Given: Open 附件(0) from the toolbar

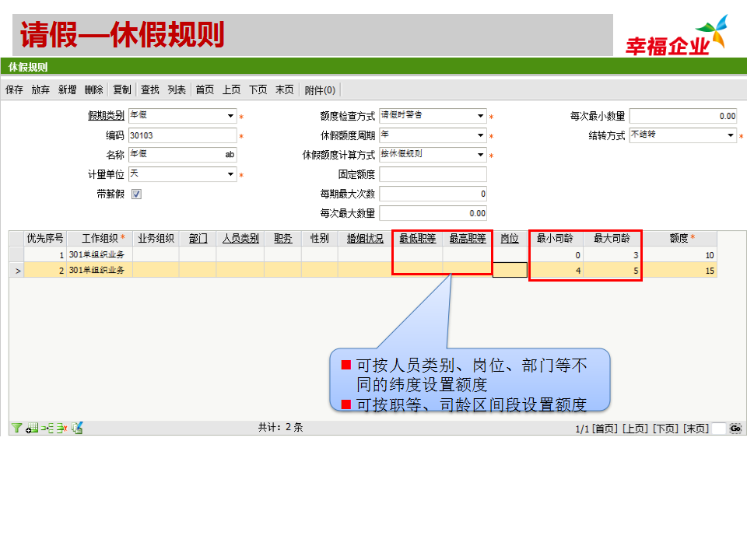Looking at the screenshot, I should (320, 90).
